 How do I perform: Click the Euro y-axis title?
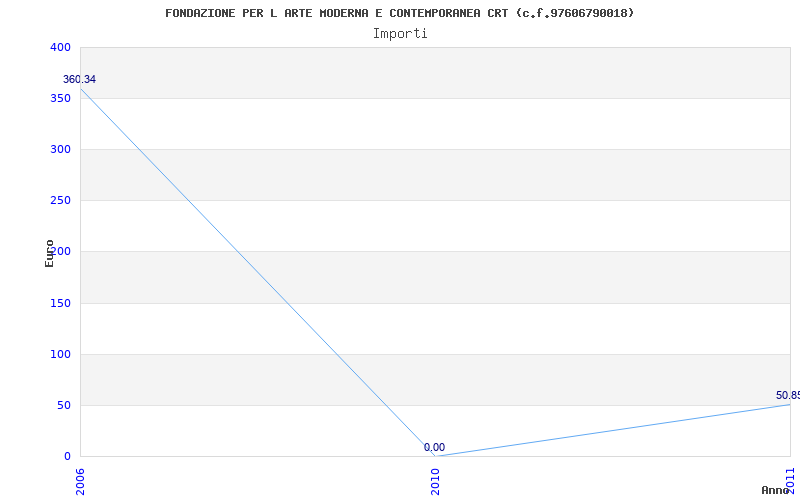(x=49, y=254)
